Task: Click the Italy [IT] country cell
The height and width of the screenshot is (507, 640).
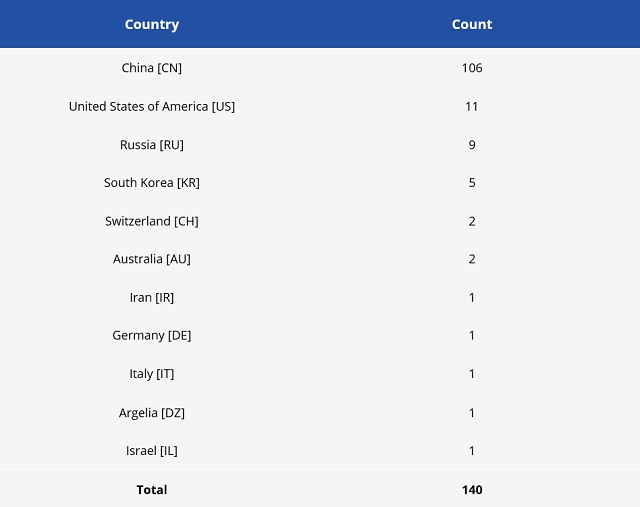Action: pyautogui.click(x=152, y=374)
